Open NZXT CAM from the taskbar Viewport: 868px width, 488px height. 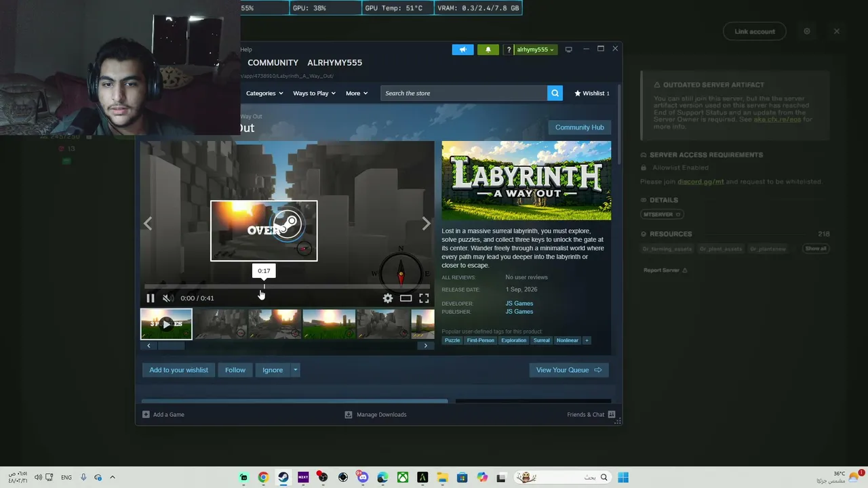(x=303, y=477)
